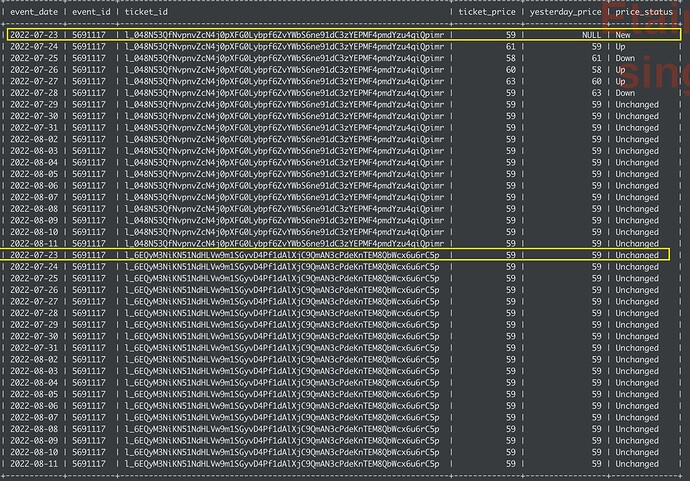
Task: Click date 2022-07-23 in the l_6EQy ticket row
Action: (x=34, y=255)
